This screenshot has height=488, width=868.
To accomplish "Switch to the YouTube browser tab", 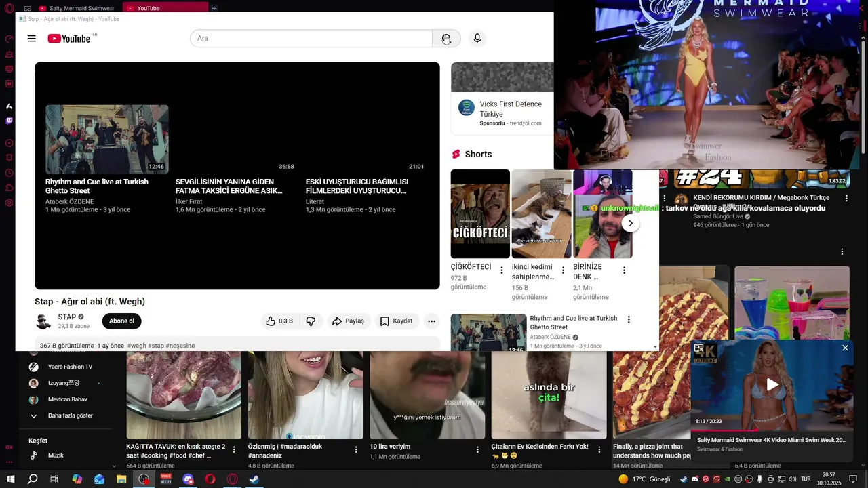I will pos(165,8).
